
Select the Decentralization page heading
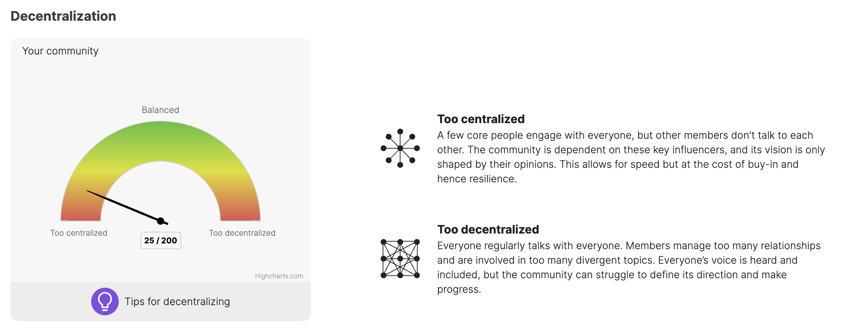[63, 16]
